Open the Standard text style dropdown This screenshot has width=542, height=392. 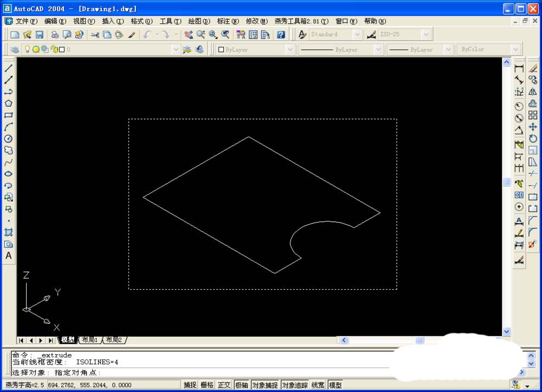click(357, 34)
